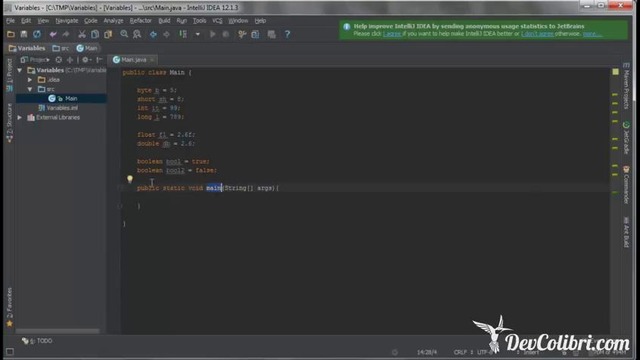This screenshot has width=640, height=360.
Task: Click the src breadcrumb in navigation bar
Action: (x=61, y=48)
